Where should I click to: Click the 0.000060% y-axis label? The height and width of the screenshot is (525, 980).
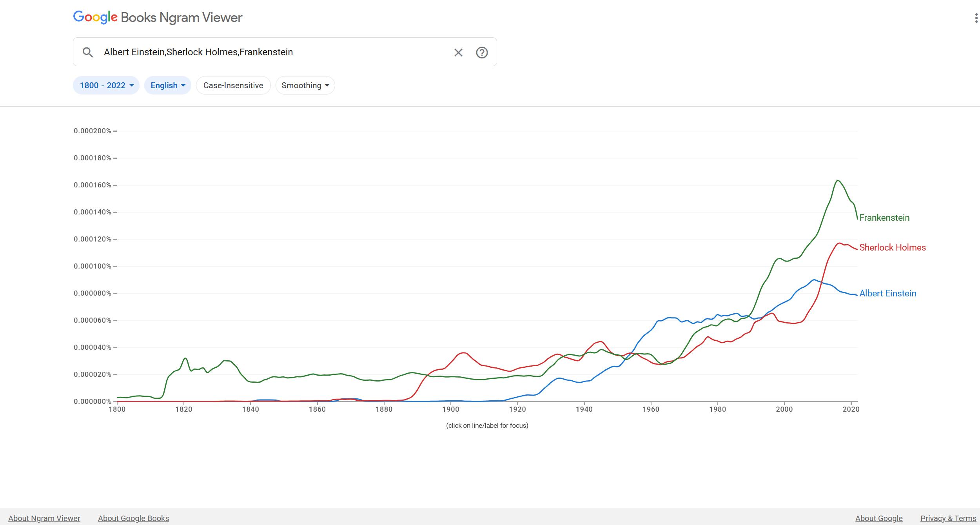(93, 320)
